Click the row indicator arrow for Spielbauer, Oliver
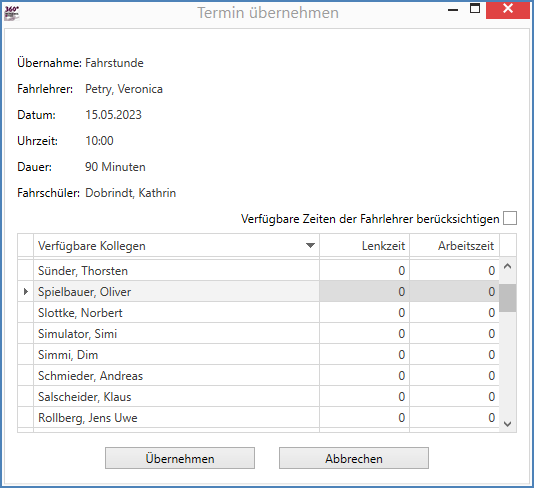534x488 pixels. coord(26,292)
